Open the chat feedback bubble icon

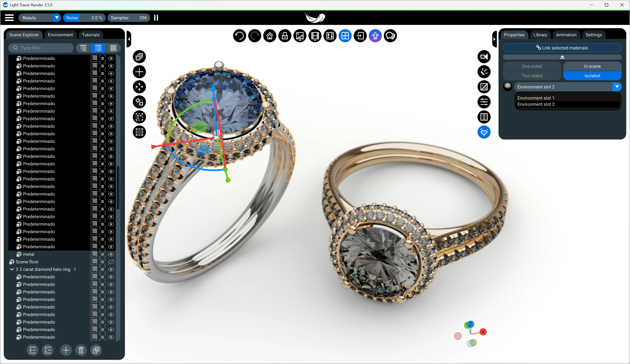tap(390, 36)
